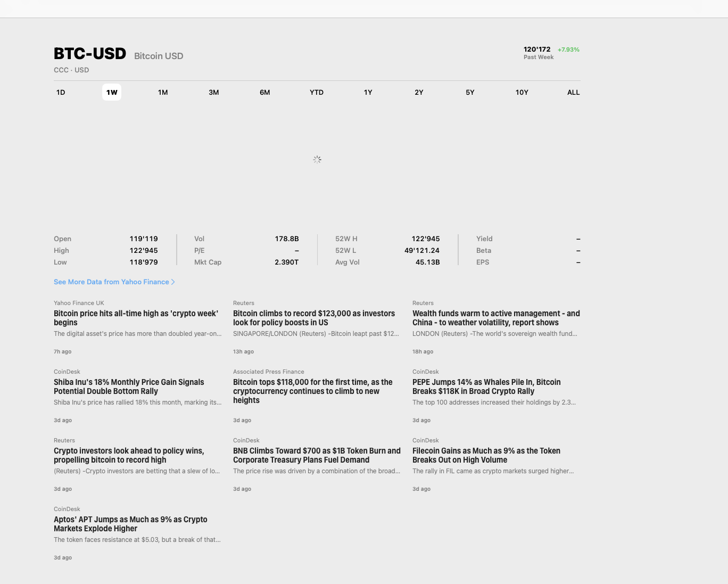Switch to the 1Y chart range

[x=368, y=92]
